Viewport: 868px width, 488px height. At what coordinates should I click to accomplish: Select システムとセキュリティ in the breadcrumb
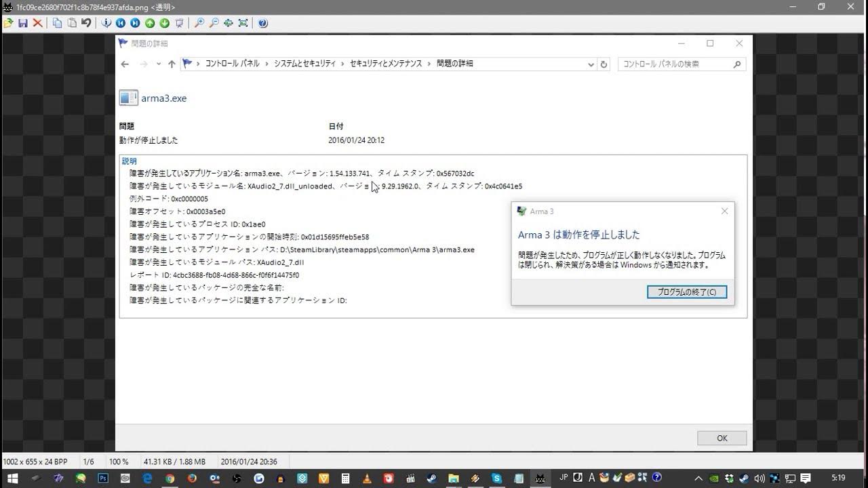(x=305, y=64)
